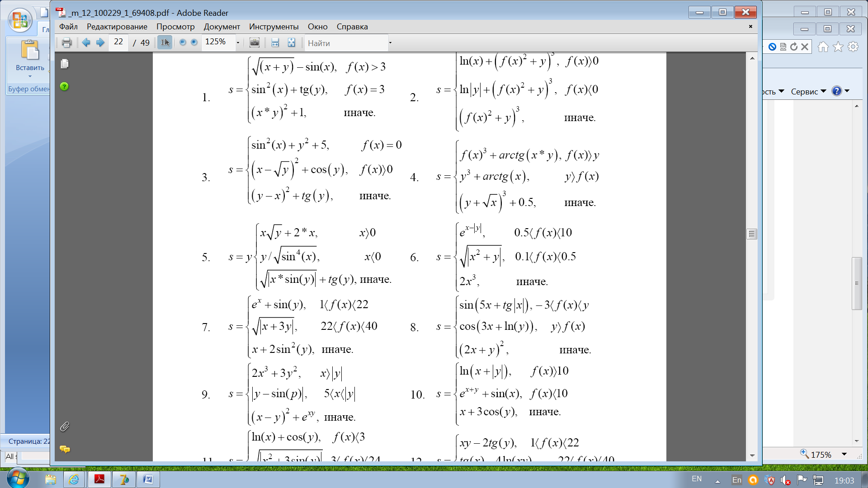Click the muted volume tray icon

[x=786, y=480]
